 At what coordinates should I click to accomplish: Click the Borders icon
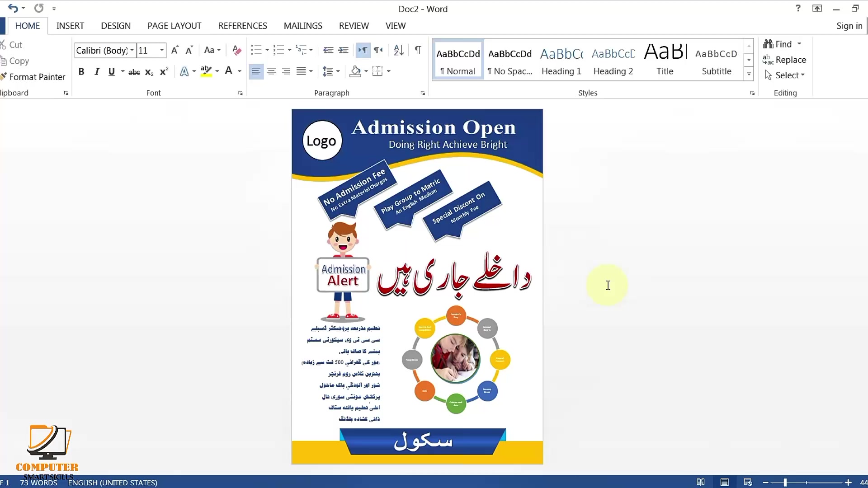click(377, 71)
